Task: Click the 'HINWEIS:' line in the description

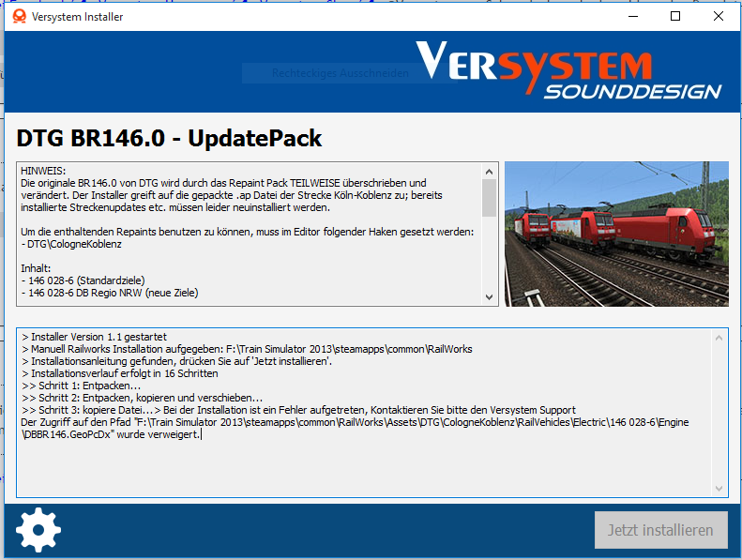Action: [x=43, y=171]
